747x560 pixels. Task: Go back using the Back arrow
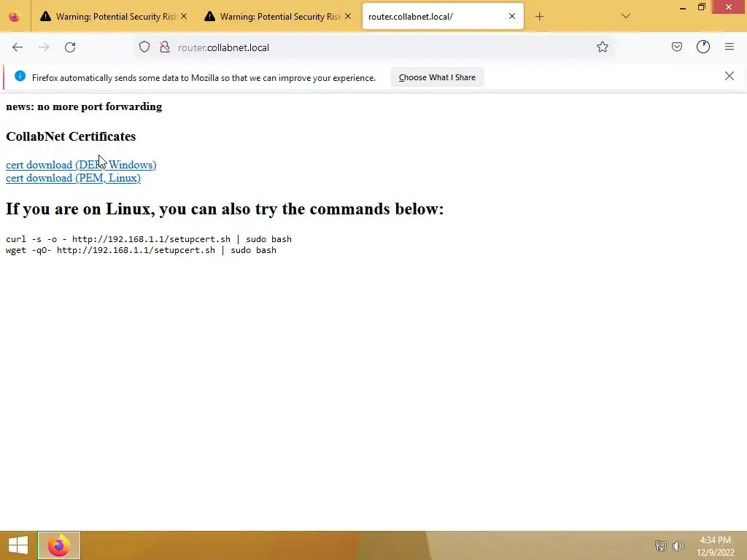pyautogui.click(x=18, y=47)
